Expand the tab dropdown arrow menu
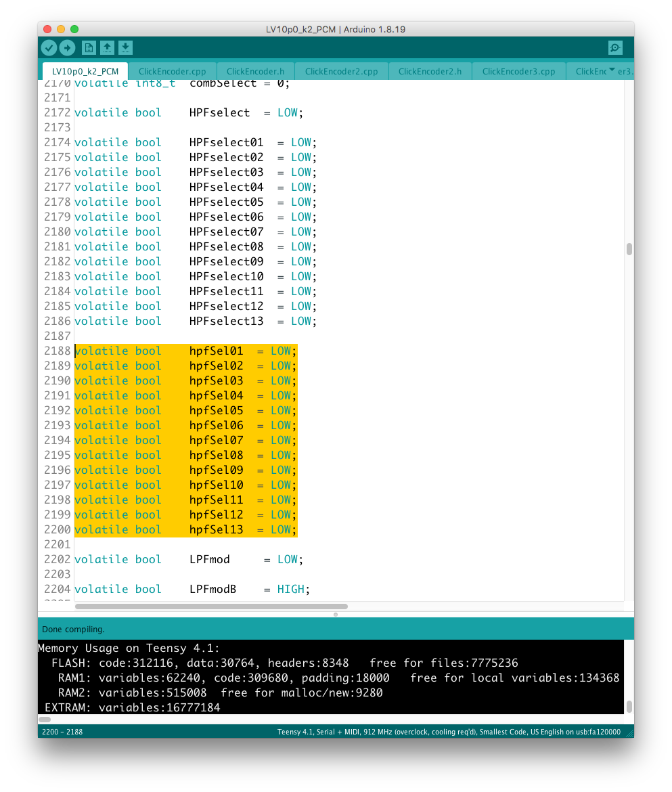 pyautogui.click(x=612, y=70)
